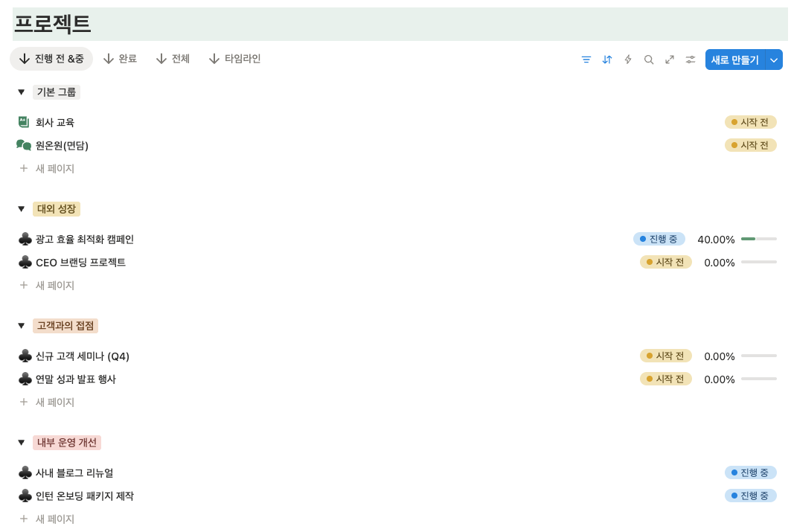Click the 새로 만들기 button

pyautogui.click(x=735, y=60)
